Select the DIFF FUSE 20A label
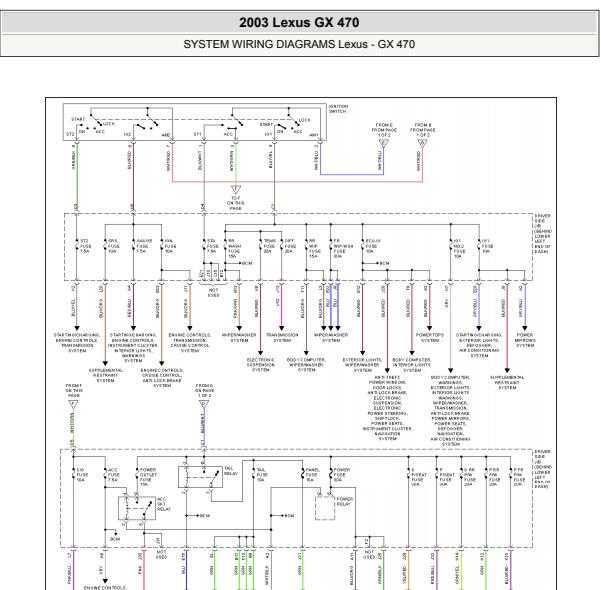The height and width of the screenshot is (590, 601). pos(290,246)
